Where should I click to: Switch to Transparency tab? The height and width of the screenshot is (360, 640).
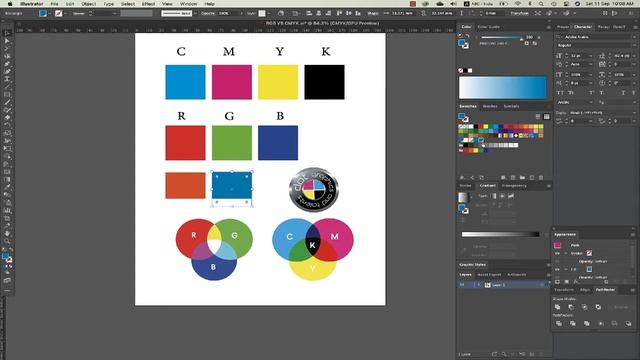tap(514, 186)
